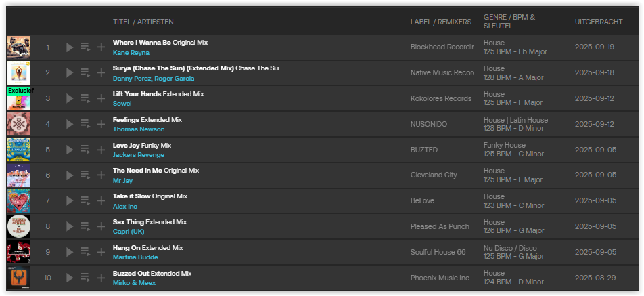Add Sax Thing to the queue
This screenshot has height=296, width=644.
[85, 226]
